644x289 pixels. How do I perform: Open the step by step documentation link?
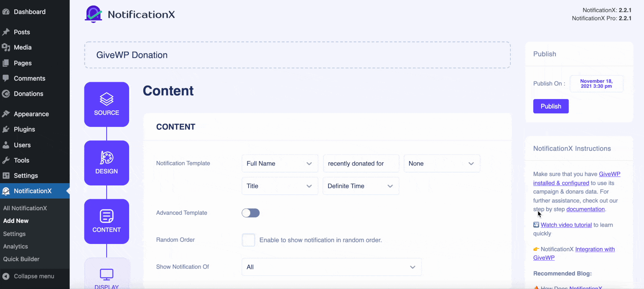tap(585, 209)
